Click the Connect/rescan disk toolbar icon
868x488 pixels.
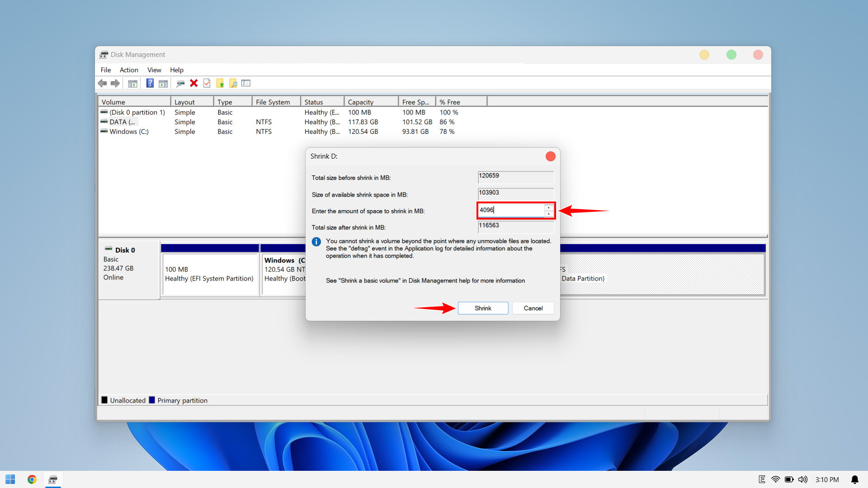[180, 83]
